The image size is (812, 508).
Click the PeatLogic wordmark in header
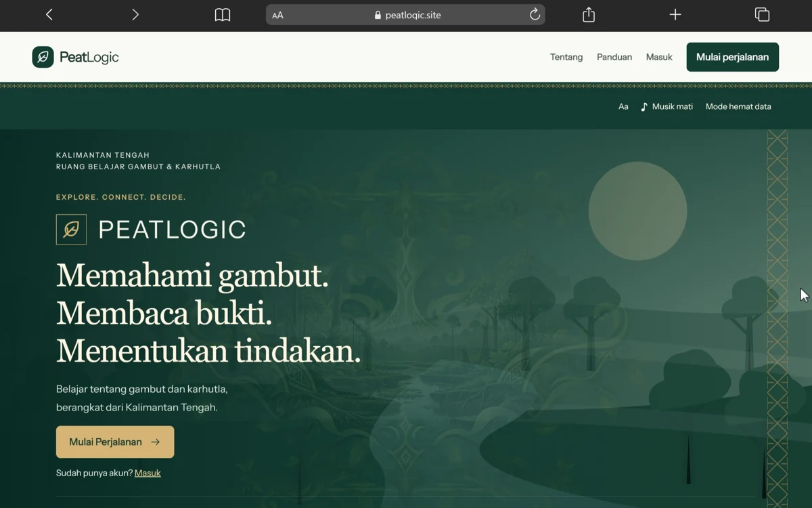89,57
